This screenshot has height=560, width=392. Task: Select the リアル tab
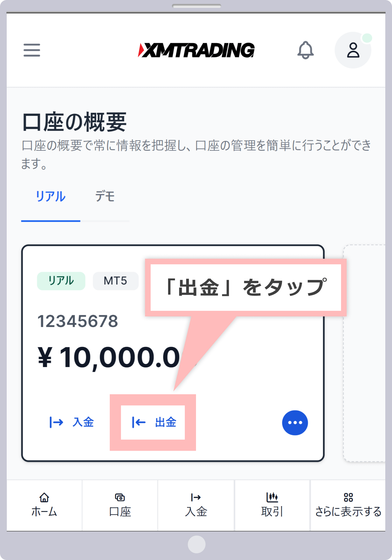[51, 196]
